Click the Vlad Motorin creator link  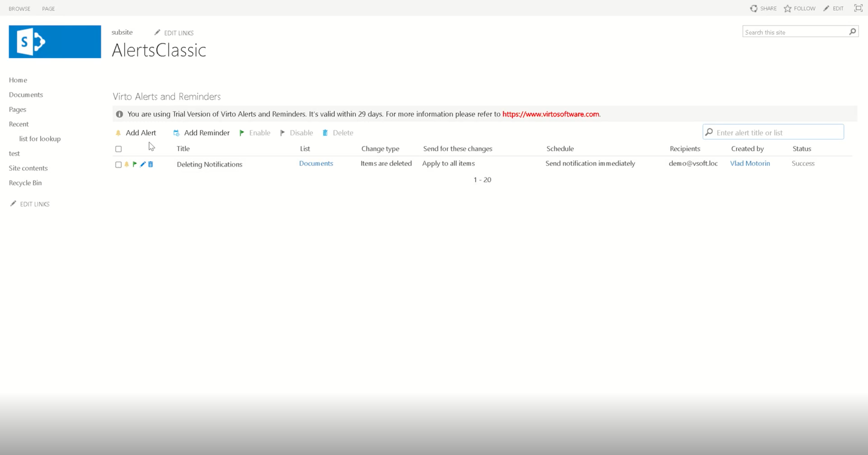click(750, 163)
